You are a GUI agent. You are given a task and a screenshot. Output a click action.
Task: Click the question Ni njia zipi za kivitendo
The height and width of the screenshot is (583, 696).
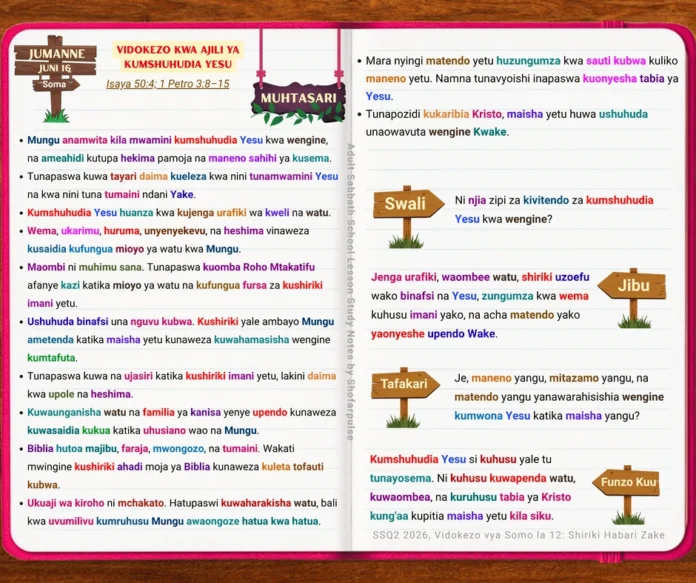554,209
